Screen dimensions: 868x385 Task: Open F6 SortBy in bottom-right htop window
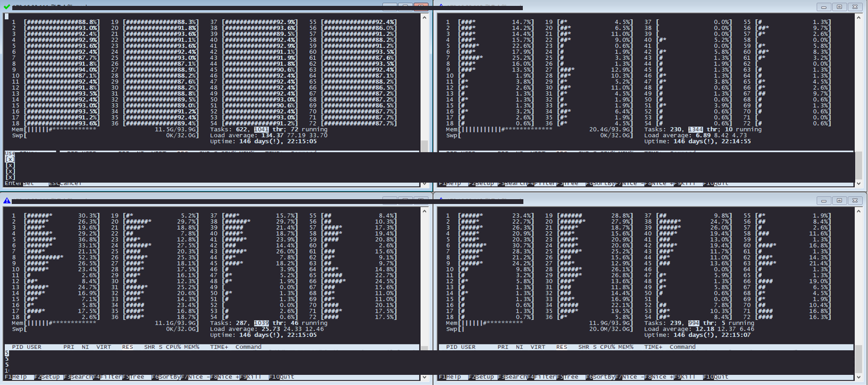point(601,377)
